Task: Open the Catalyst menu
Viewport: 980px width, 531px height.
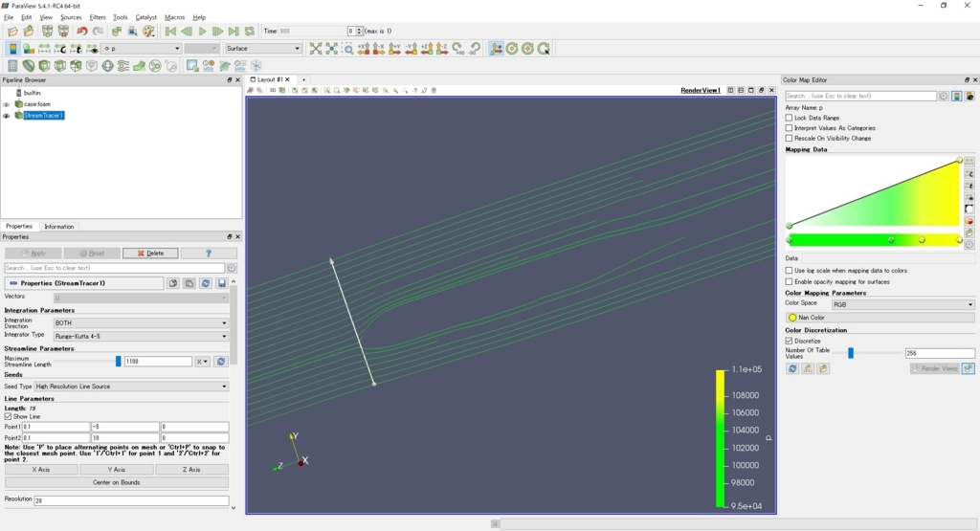Action: click(x=145, y=17)
